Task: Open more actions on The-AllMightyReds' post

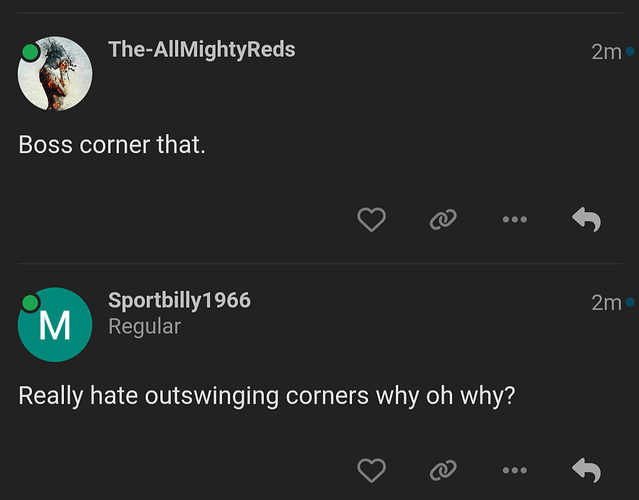Action: (515, 219)
